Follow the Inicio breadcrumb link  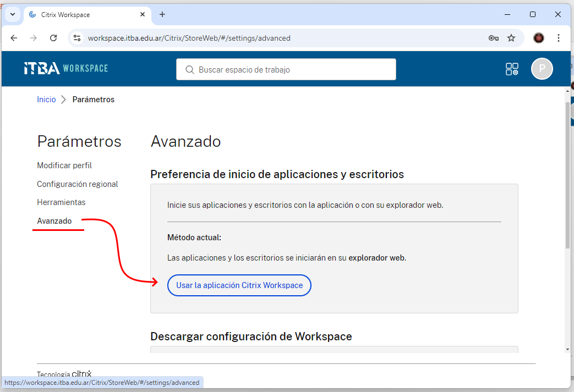(x=46, y=100)
